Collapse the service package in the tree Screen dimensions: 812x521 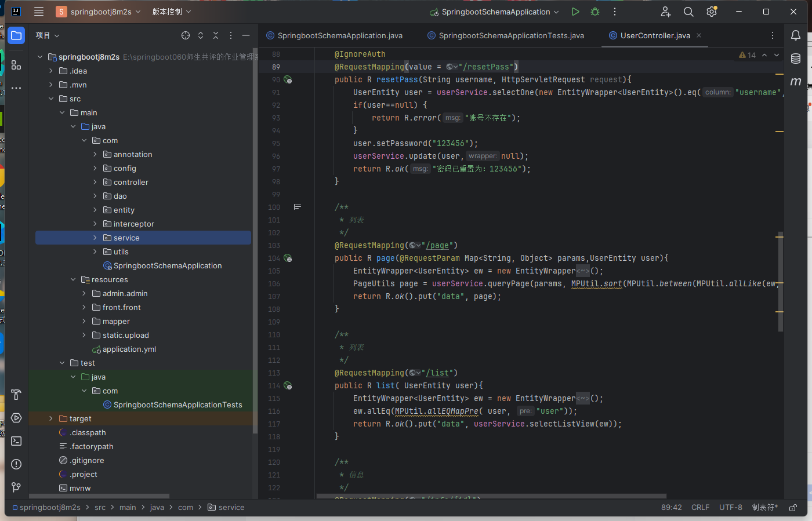point(94,238)
